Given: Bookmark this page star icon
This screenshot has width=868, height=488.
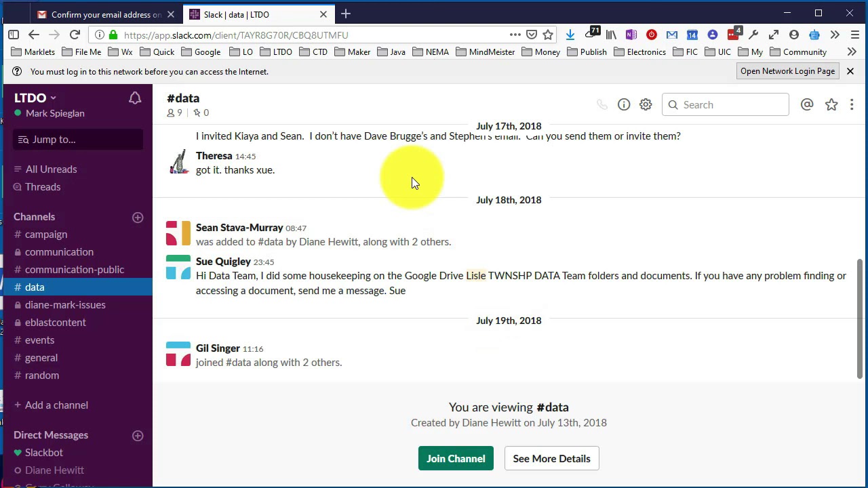Looking at the screenshot, I should tap(548, 35).
